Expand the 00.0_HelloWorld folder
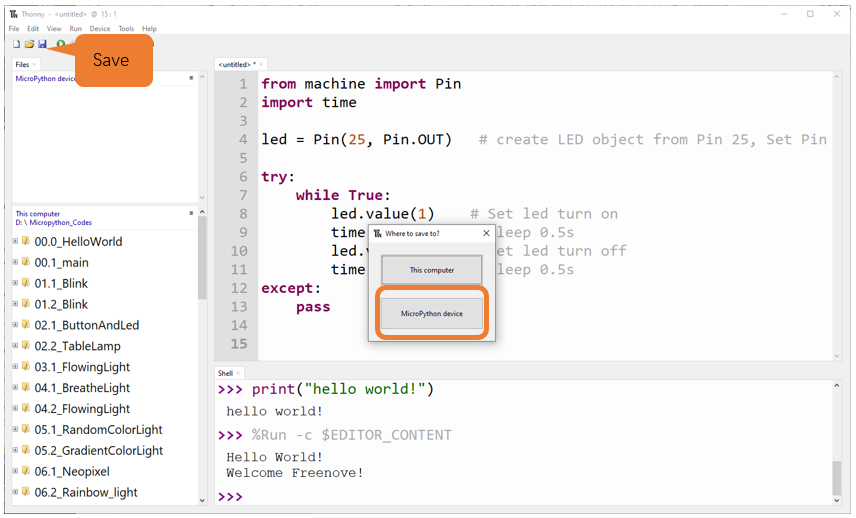856x518 pixels. tap(15, 241)
